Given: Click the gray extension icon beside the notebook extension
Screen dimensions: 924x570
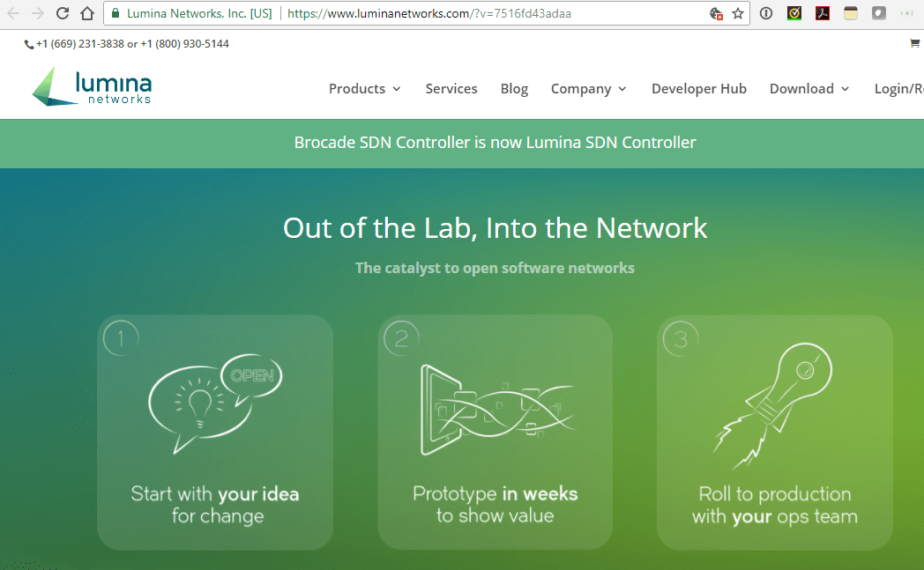Looking at the screenshot, I should coord(878,13).
